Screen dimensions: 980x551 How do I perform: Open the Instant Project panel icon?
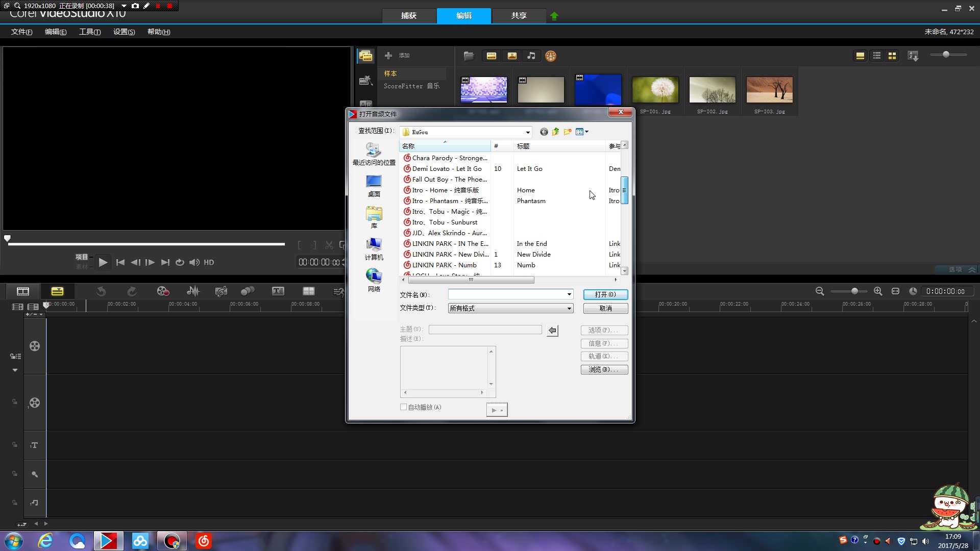tap(365, 80)
